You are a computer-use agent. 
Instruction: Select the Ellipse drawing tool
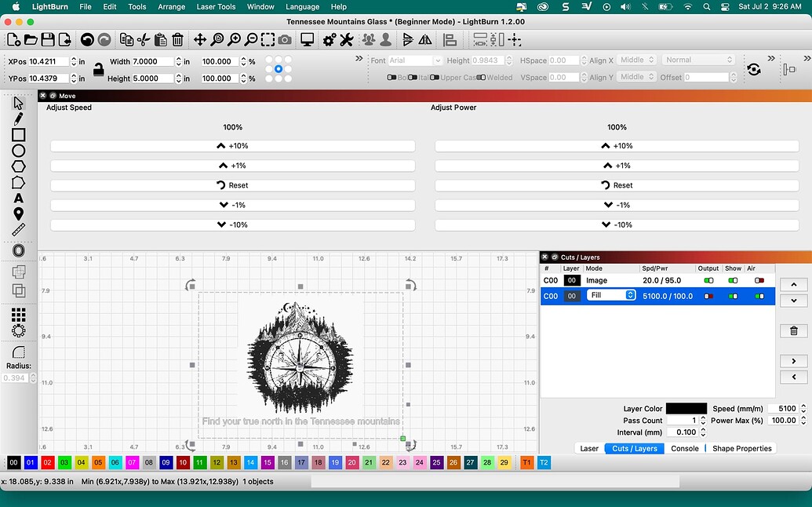coord(17,151)
